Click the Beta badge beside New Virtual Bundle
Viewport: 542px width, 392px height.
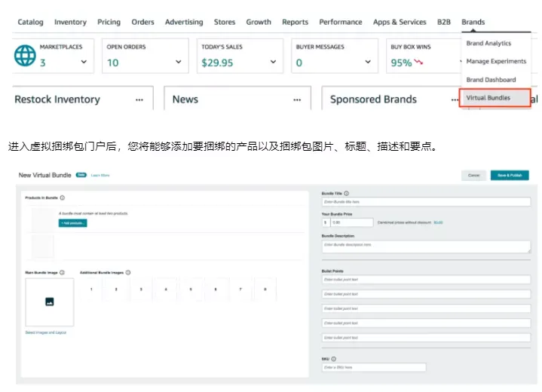[81, 175]
